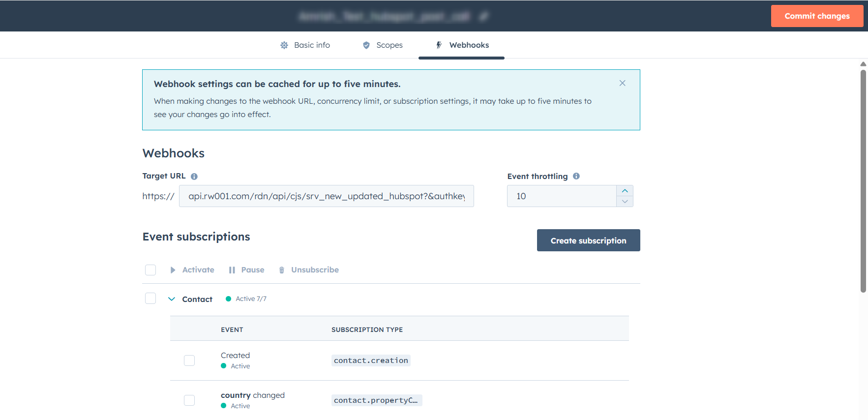Click the Event throttling info icon
Image resolution: width=868 pixels, height=420 pixels.
(576, 176)
